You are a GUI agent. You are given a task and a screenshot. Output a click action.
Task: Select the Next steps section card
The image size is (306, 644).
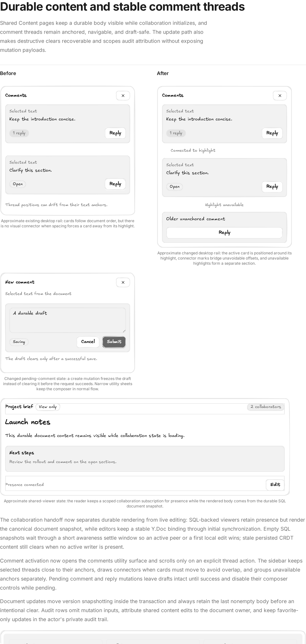tap(145, 459)
